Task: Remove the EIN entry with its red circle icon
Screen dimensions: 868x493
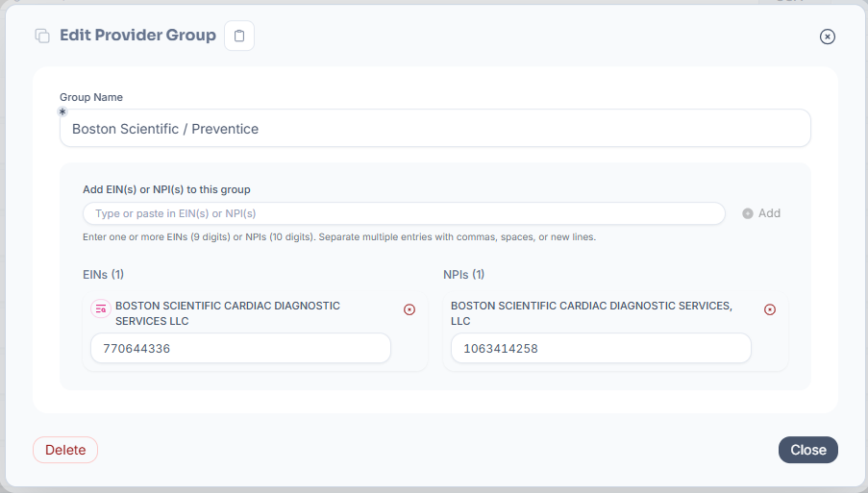Action: coord(409,309)
